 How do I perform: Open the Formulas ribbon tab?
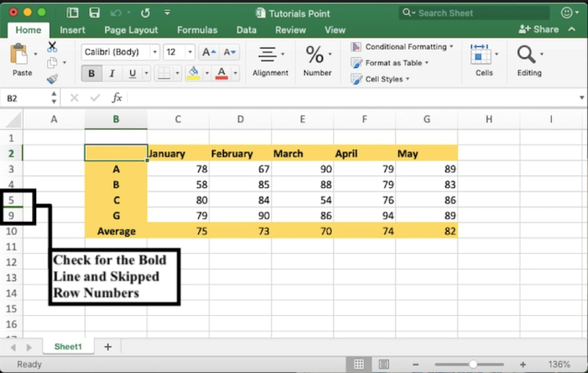197,29
